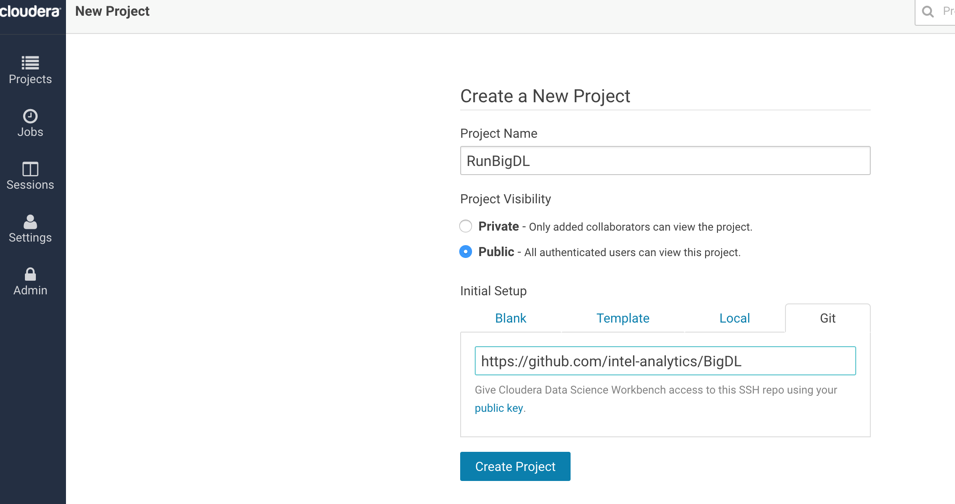Open the Projects list icon

[x=30, y=63]
